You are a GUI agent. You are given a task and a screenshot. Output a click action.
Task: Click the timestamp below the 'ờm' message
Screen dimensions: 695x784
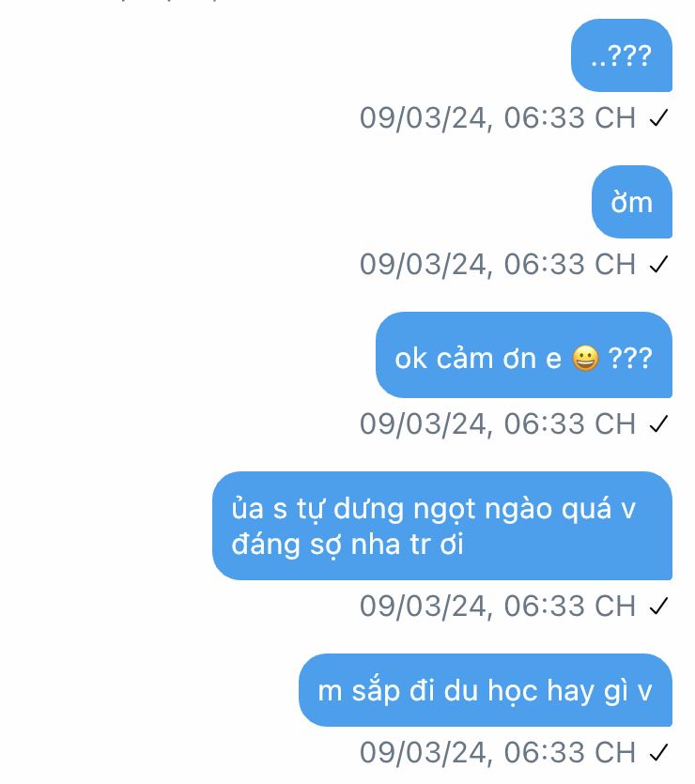point(498,265)
